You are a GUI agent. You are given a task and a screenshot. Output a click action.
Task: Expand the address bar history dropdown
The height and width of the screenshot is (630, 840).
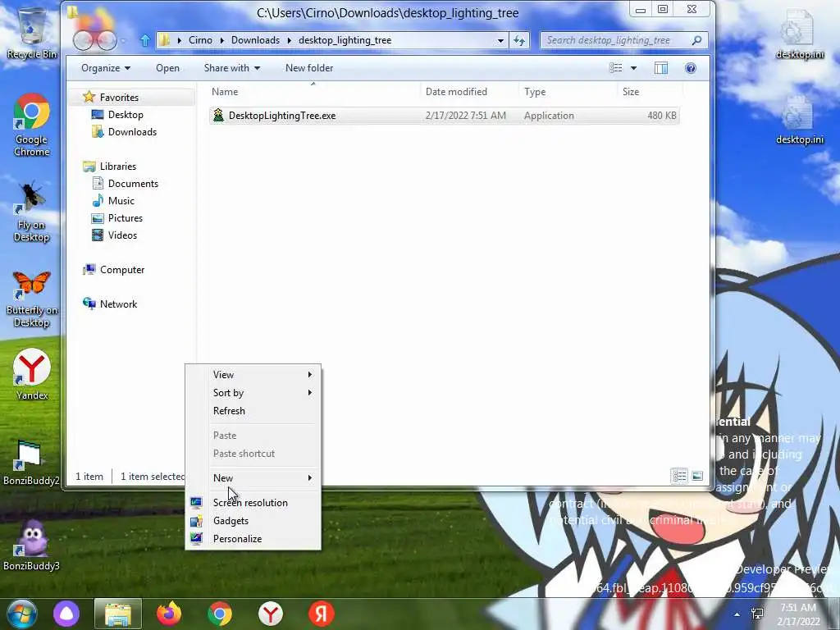[500, 40]
